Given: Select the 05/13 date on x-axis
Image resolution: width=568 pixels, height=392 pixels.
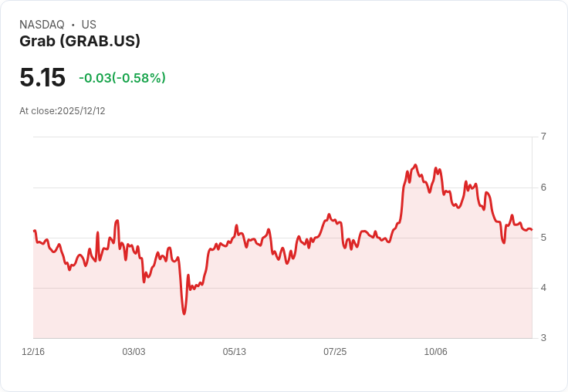Looking at the screenshot, I should pyautogui.click(x=235, y=352).
